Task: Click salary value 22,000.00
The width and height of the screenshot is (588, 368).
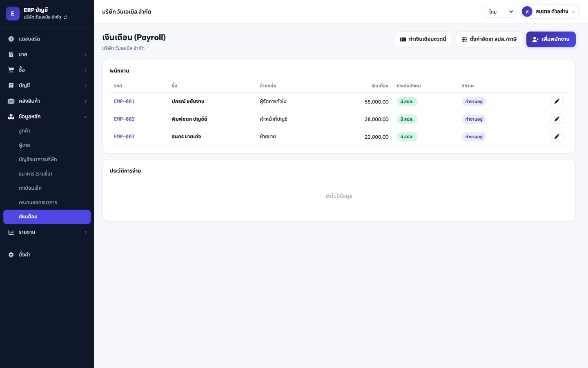Action: [376, 137]
